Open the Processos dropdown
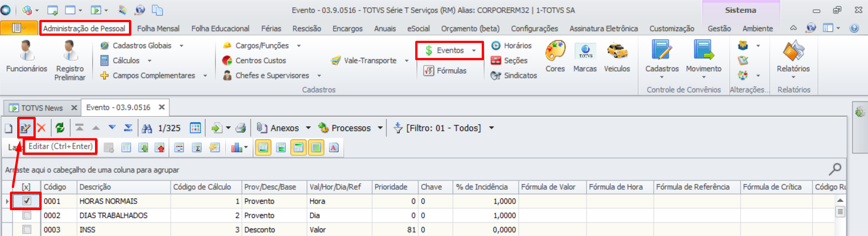 coord(380,128)
